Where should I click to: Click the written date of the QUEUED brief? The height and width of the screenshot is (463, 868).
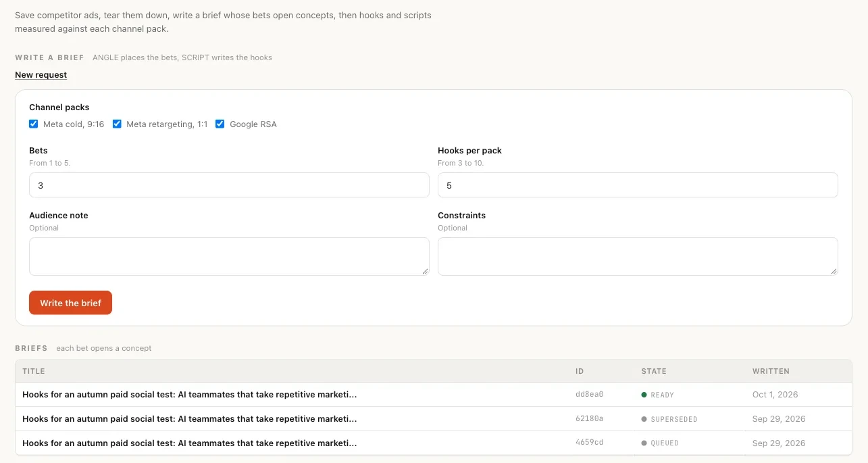click(779, 443)
